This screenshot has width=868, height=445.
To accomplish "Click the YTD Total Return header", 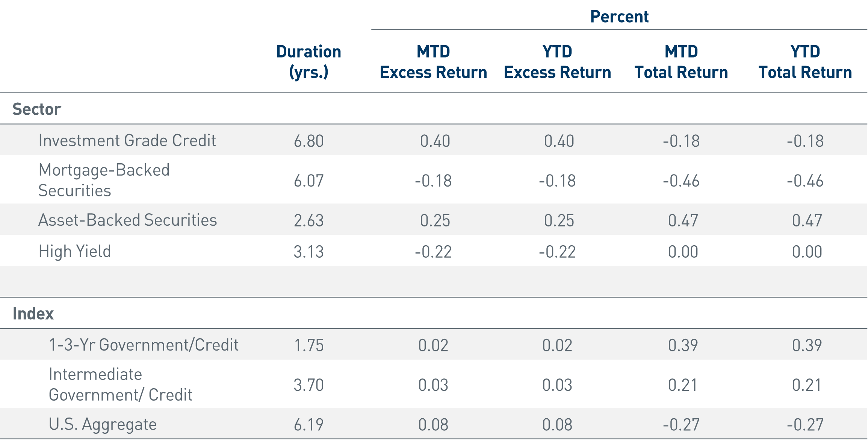I will [805, 62].
